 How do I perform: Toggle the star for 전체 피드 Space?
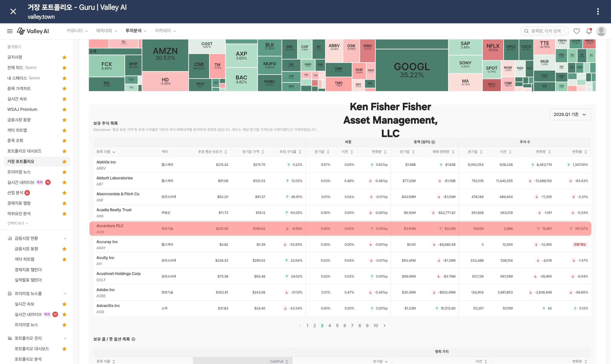(65, 68)
